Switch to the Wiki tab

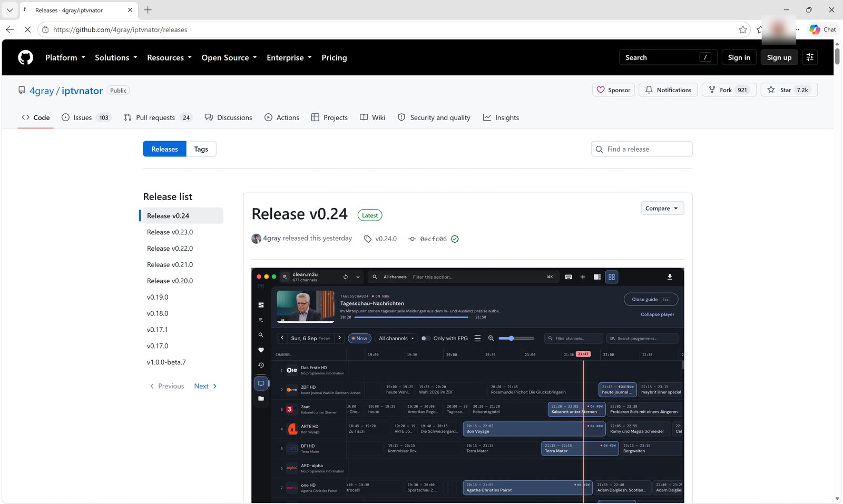click(373, 117)
